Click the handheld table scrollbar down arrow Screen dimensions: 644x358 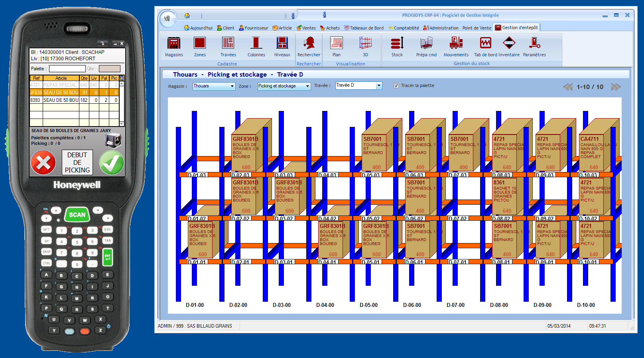click(122, 124)
